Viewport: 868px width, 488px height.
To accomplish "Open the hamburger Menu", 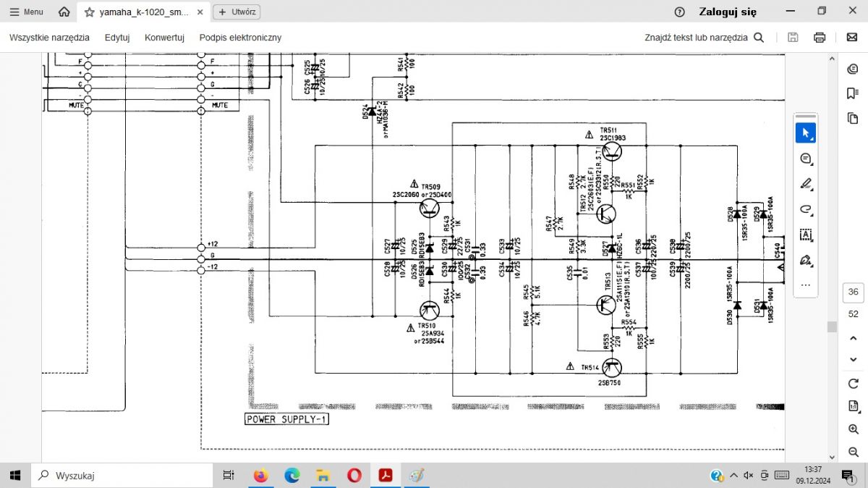I will (26, 12).
